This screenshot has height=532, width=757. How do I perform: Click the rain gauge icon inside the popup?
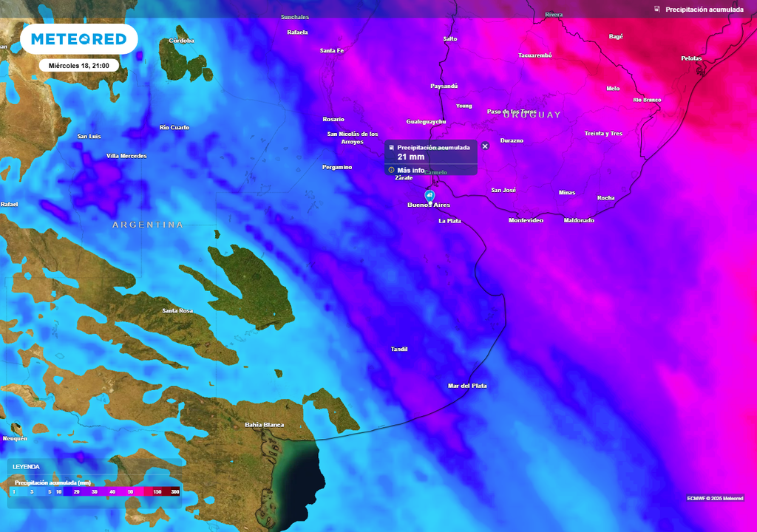392,148
